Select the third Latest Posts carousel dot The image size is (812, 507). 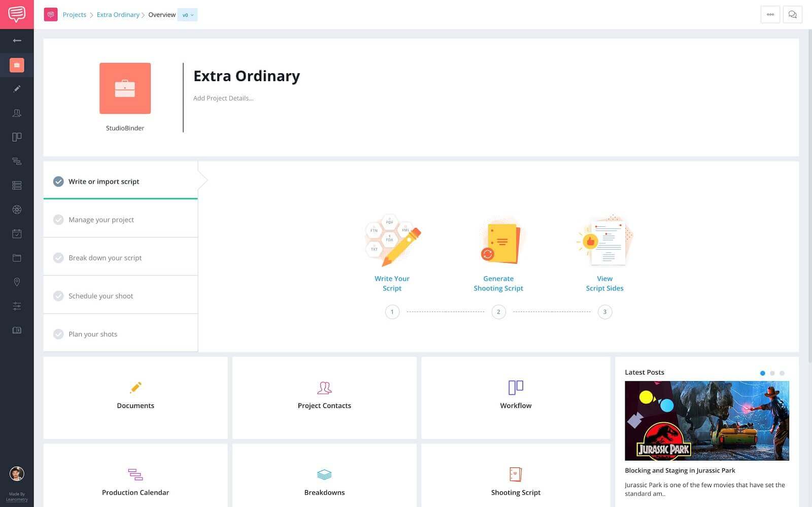[782, 373]
